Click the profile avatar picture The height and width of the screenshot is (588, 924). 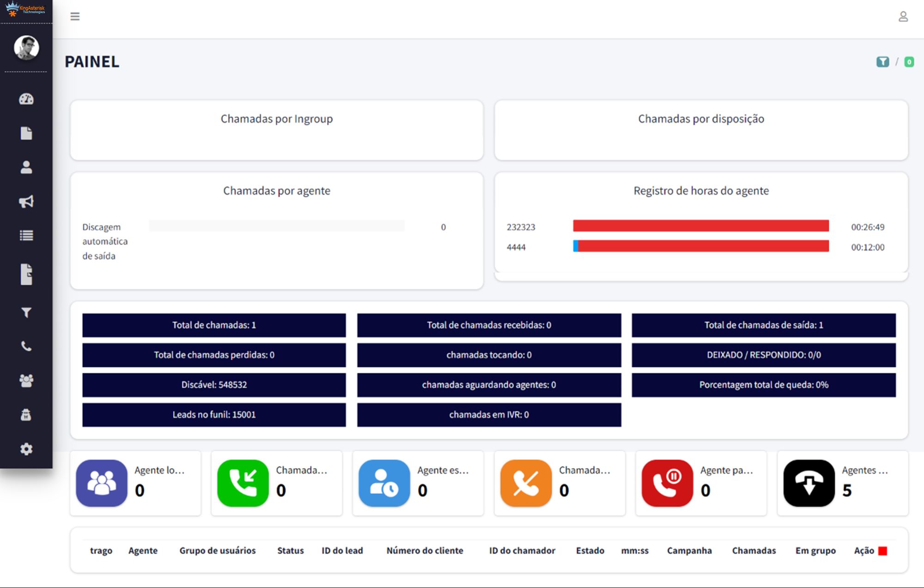pyautogui.click(x=26, y=48)
